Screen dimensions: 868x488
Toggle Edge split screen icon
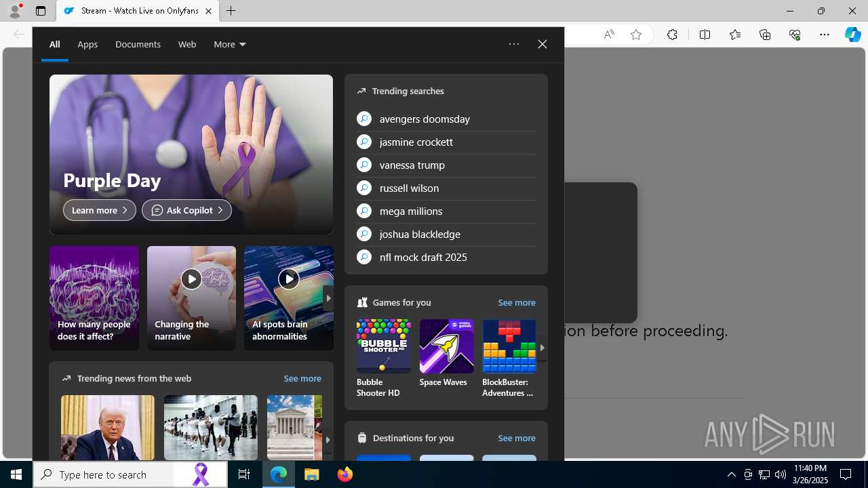[x=705, y=35]
